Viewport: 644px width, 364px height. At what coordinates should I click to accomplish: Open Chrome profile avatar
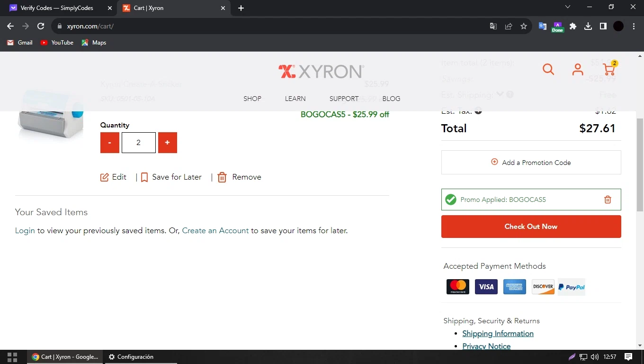(618, 26)
